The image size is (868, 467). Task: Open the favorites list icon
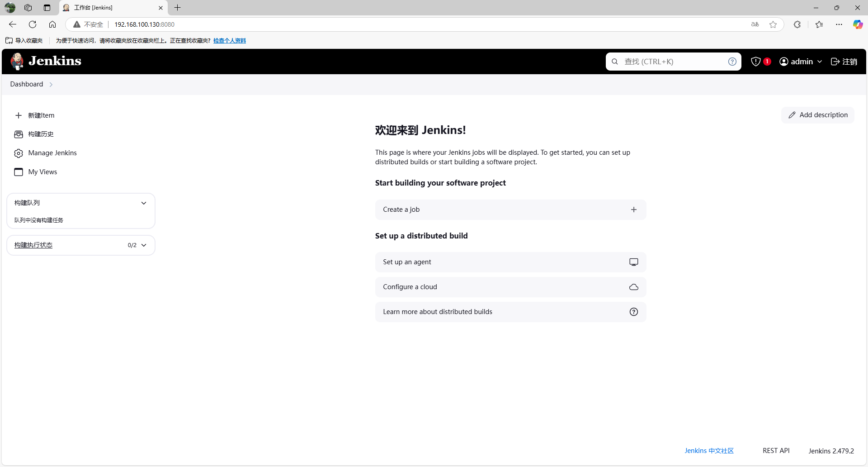(x=819, y=24)
